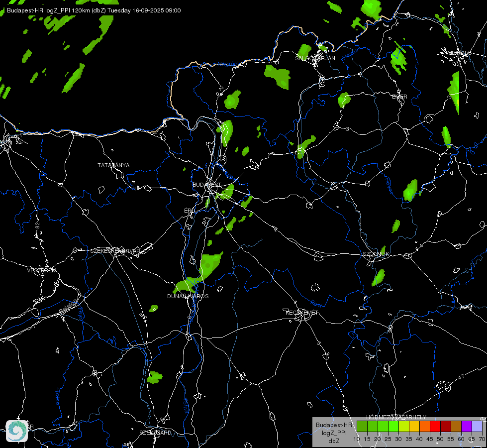Click the TATABANYA city label
The width and height of the screenshot is (487, 448).
(x=113, y=165)
